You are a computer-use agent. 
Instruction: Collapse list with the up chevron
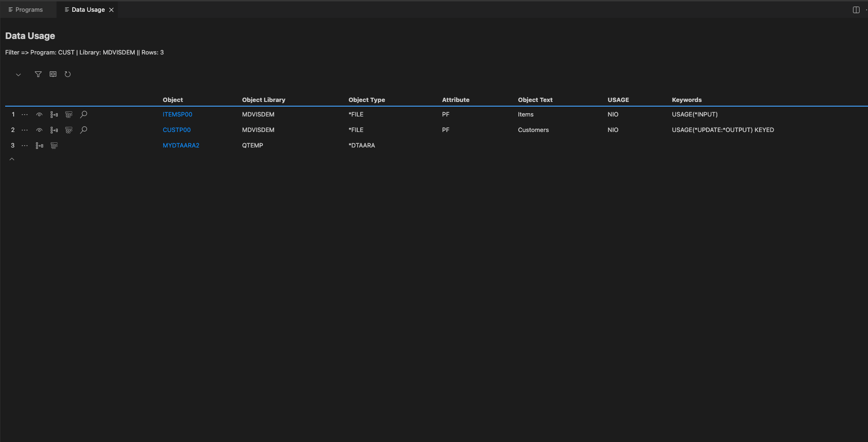tap(12, 159)
